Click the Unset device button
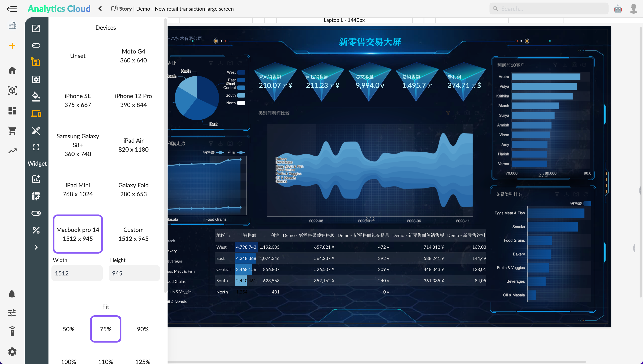This screenshot has height=364, width=643. point(78,56)
